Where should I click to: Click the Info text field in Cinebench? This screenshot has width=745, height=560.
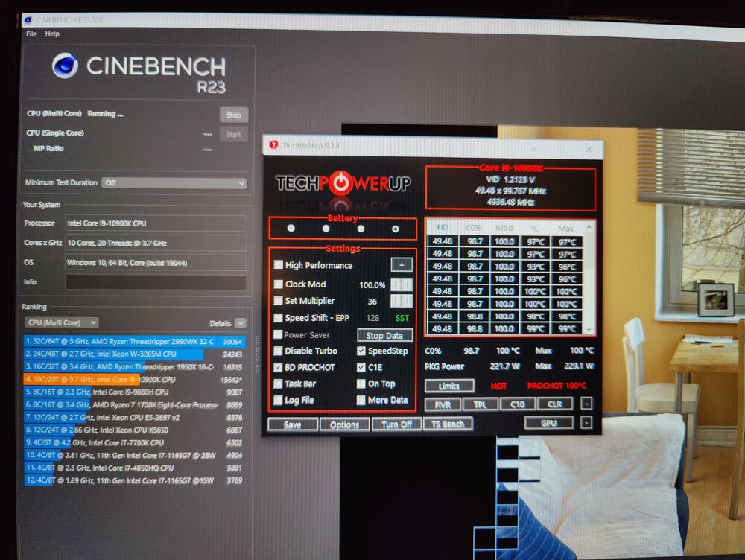click(155, 282)
